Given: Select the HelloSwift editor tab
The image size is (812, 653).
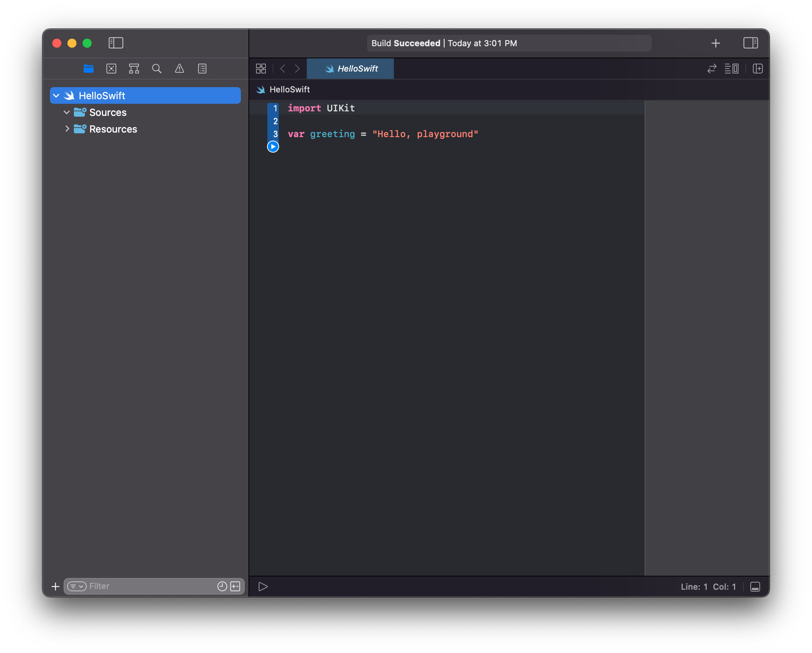Looking at the screenshot, I should [350, 69].
